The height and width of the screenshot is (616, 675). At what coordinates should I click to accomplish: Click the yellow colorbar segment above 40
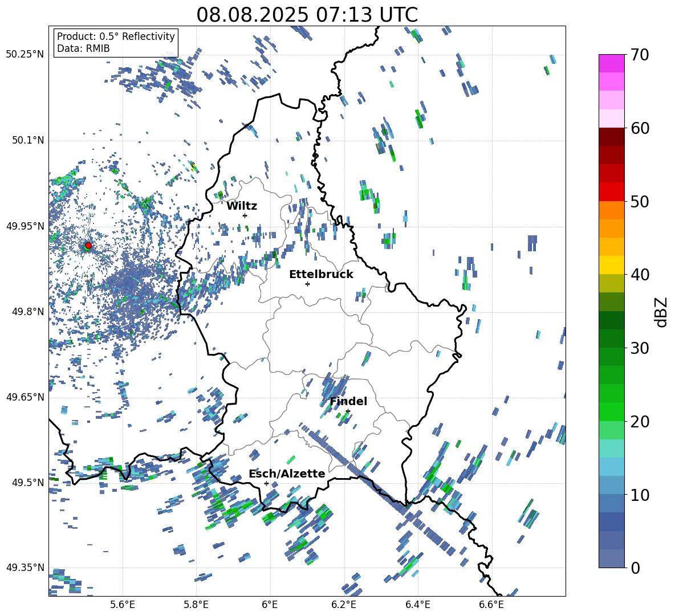pos(611,265)
